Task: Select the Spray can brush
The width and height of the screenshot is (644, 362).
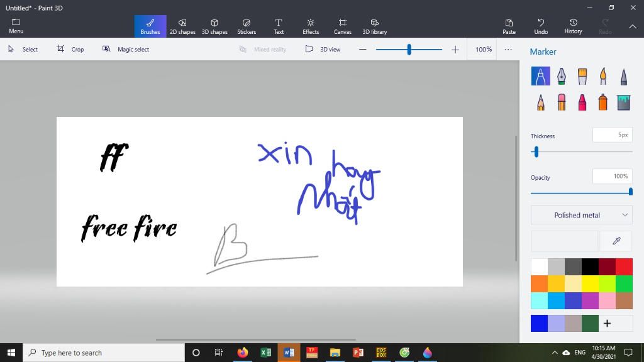Action: [x=603, y=102]
